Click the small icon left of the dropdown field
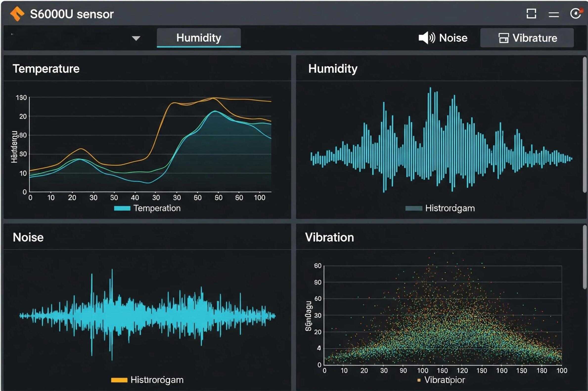Viewport: 588px width, 391px height. (12, 34)
